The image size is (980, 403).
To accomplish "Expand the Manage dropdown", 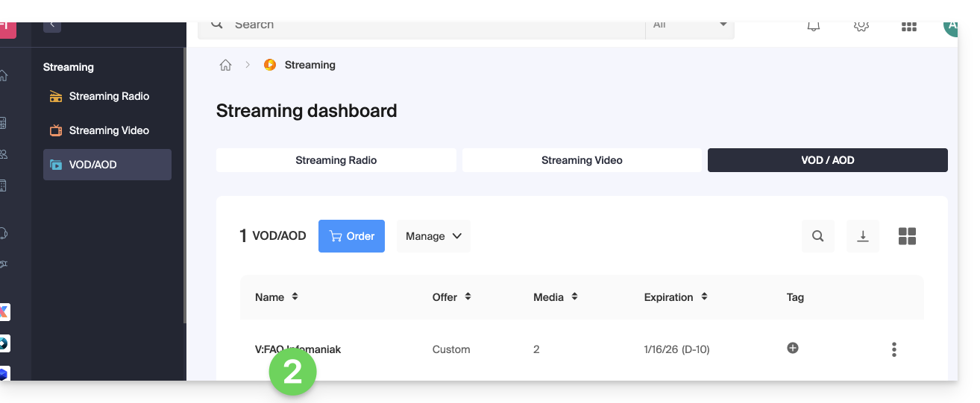I will pos(433,236).
